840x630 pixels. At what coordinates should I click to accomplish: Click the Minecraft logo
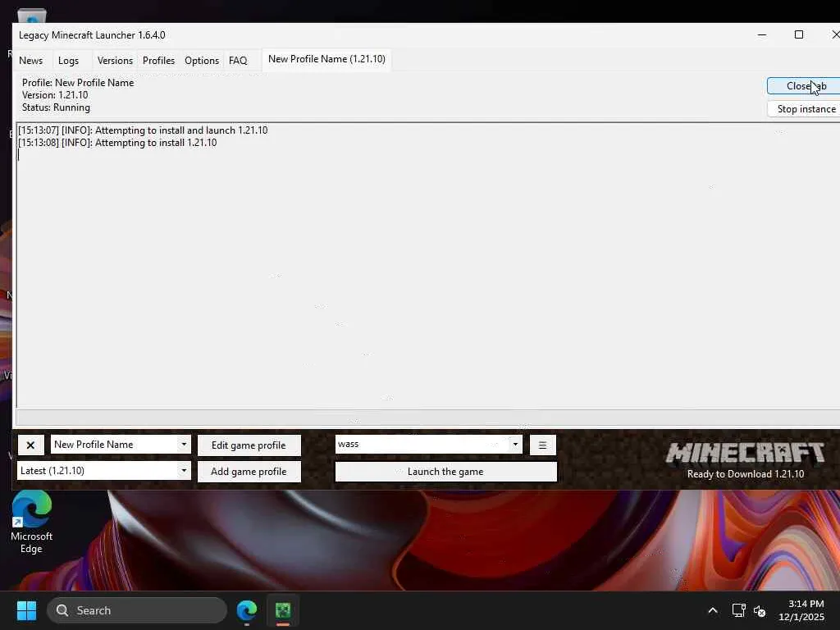745,453
